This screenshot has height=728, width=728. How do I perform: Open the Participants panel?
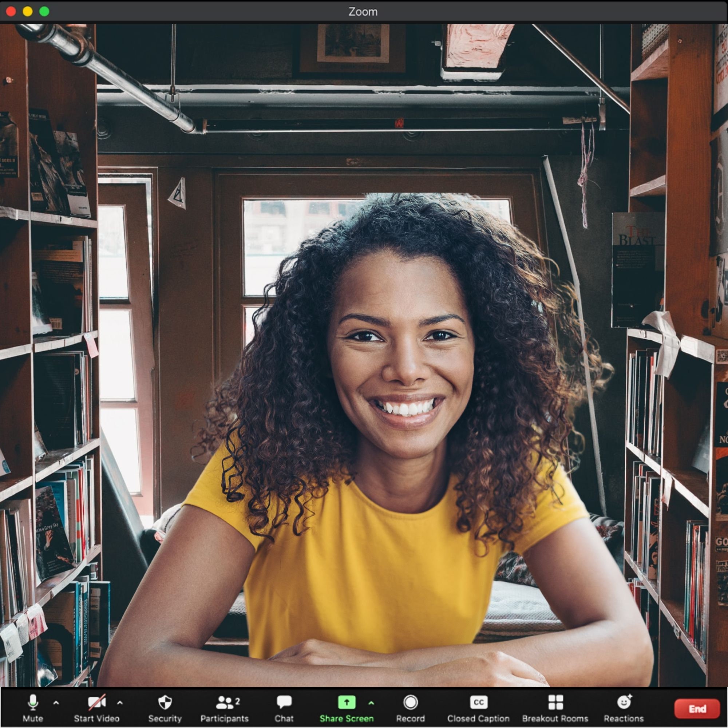pyautogui.click(x=225, y=708)
